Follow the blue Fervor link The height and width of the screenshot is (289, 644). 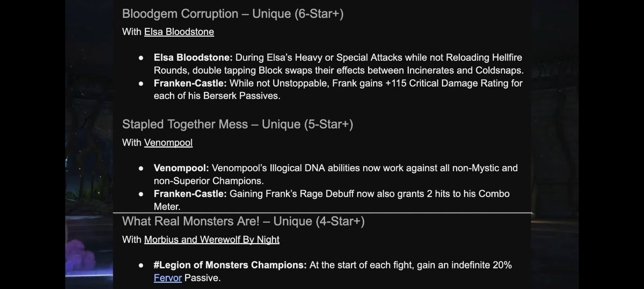[168, 278]
